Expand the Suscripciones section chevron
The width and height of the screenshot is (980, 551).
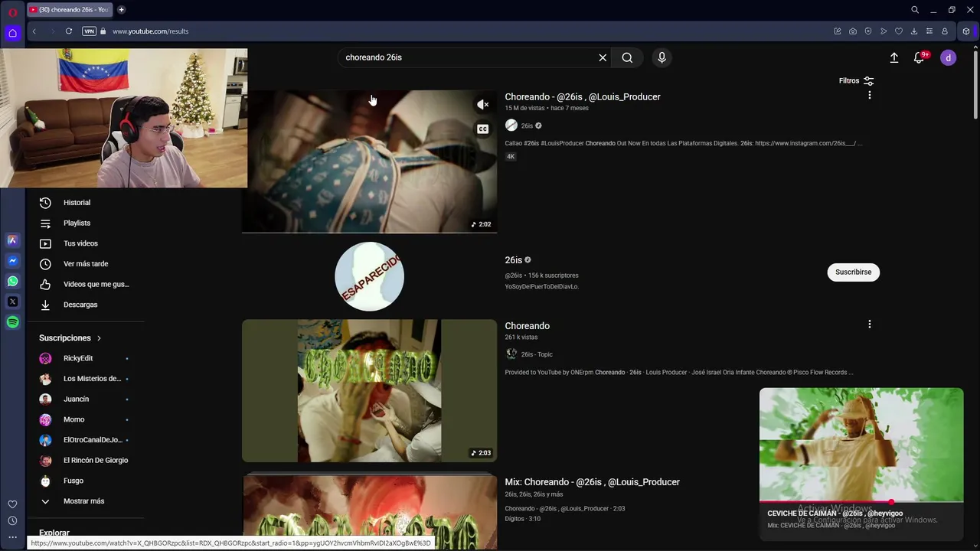(x=99, y=338)
